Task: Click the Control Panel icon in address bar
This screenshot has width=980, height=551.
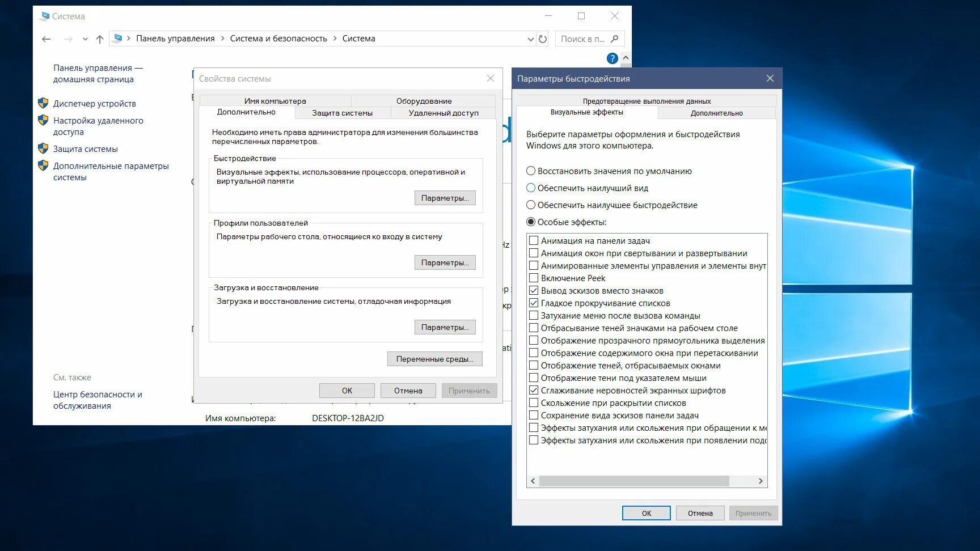Action: (x=118, y=39)
